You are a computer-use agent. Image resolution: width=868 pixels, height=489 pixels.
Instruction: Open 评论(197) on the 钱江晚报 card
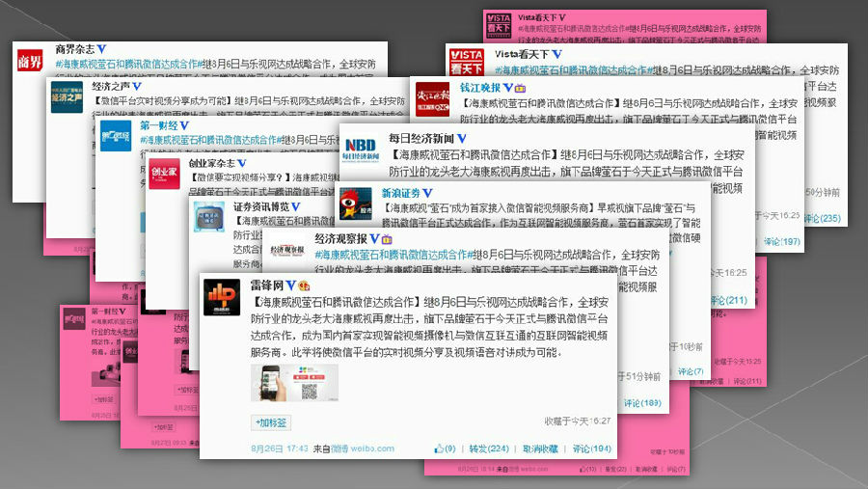point(782,241)
